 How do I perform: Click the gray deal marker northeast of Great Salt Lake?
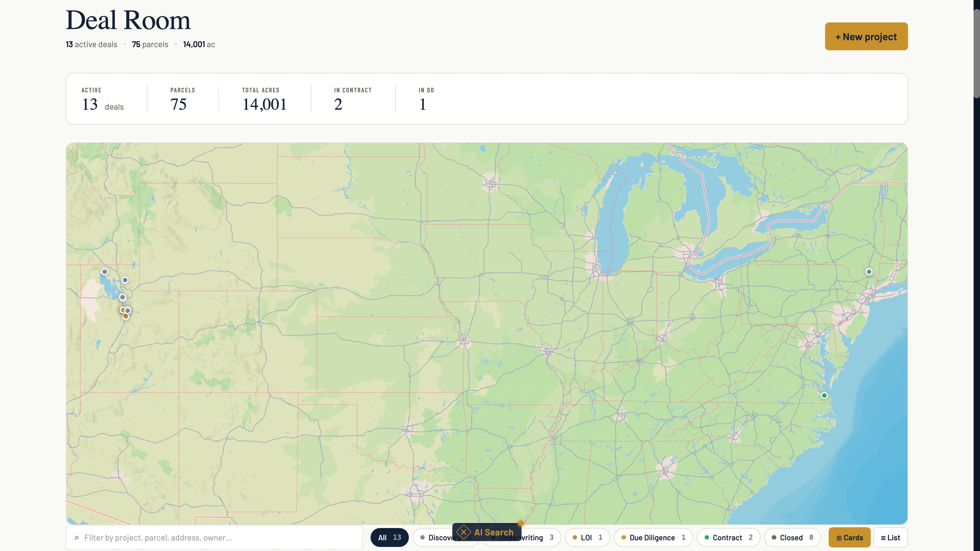point(125,280)
